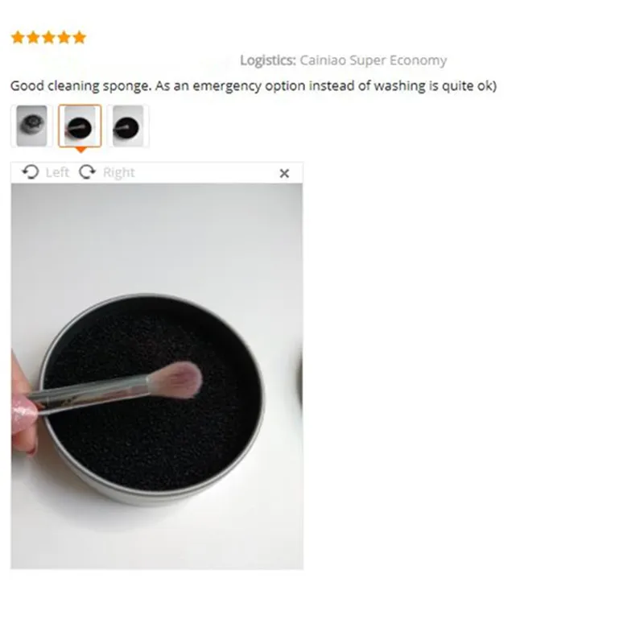Click the fourth orange rating star
Viewport: 644px width, 644px height.
pyautogui.click(x=64, y=37)
